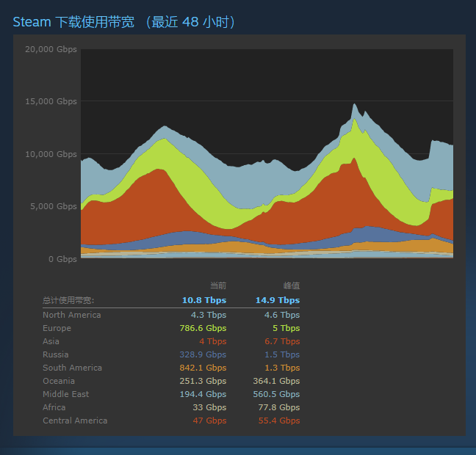
Task: Click the South America legend label
Action: [72, 368]
